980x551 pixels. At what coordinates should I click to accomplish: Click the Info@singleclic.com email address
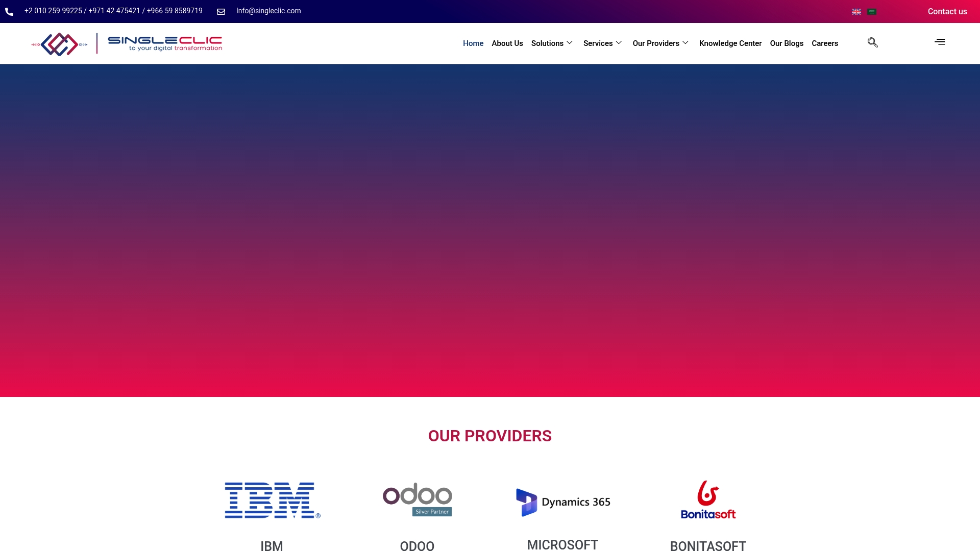(268, 11)
